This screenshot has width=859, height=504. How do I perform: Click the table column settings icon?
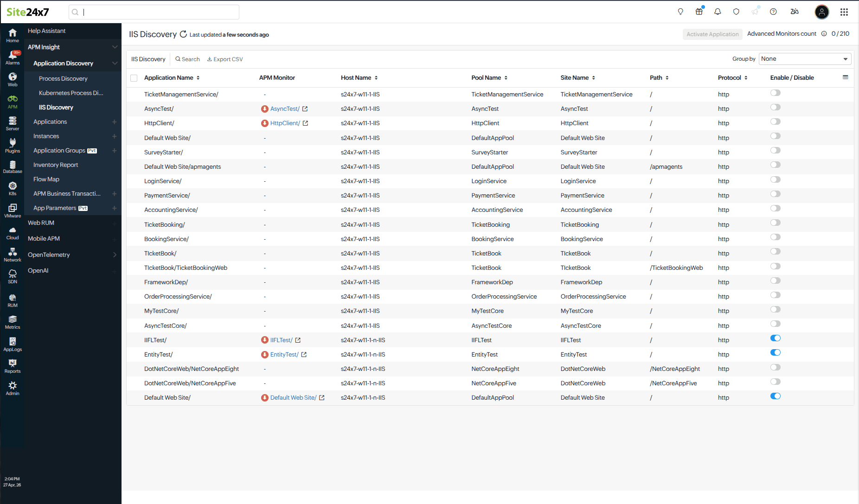pos(846,77)
